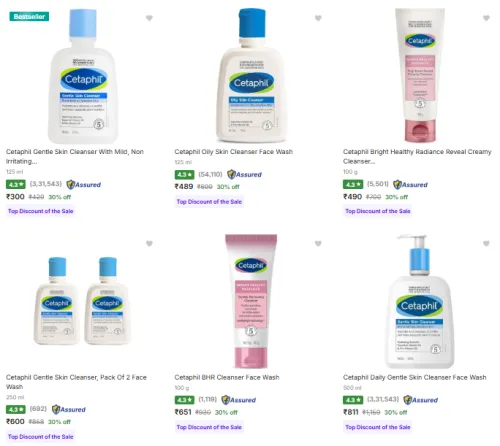Screen dimensions: 500x446
Task: Click the Bestseller badge
Action: point(29,16)
